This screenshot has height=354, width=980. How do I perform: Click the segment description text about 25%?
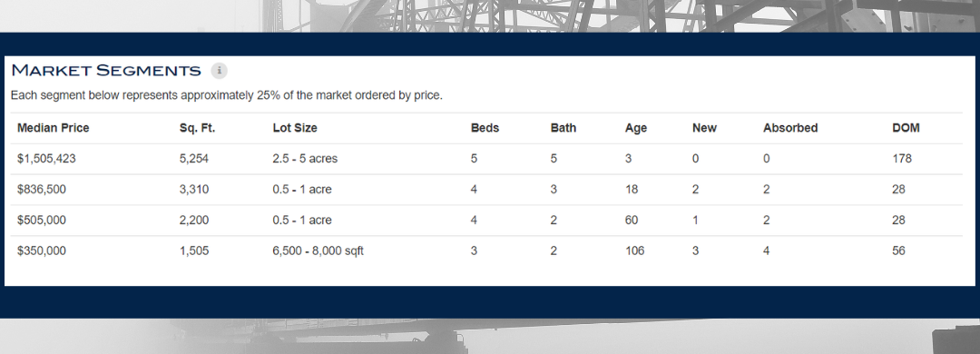point(226,95)
